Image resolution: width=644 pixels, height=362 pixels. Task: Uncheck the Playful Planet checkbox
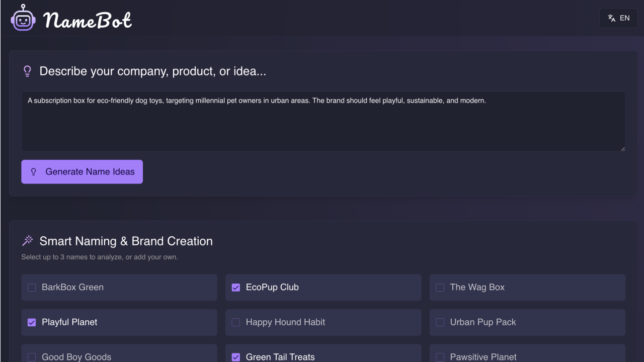[32, 322]
